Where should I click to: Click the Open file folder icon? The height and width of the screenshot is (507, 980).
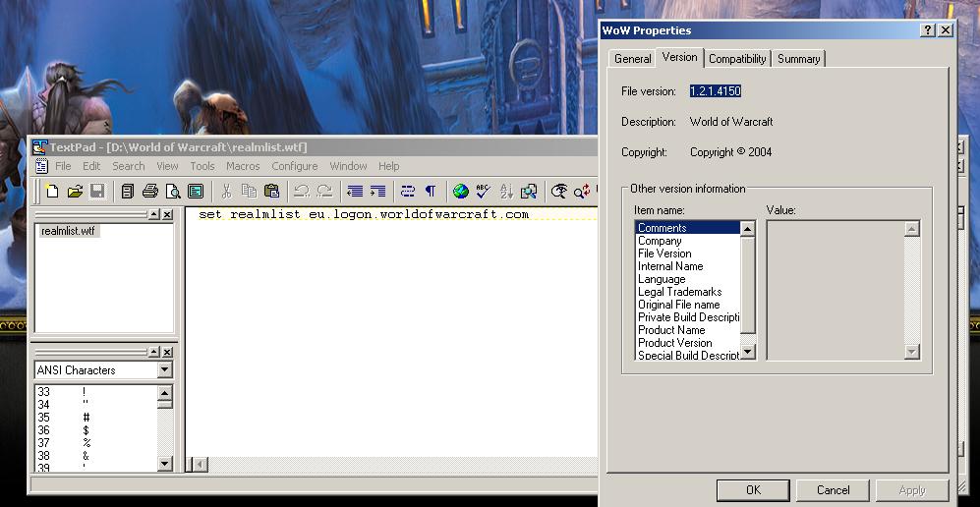pyautogui.click(x=75, y=191)
